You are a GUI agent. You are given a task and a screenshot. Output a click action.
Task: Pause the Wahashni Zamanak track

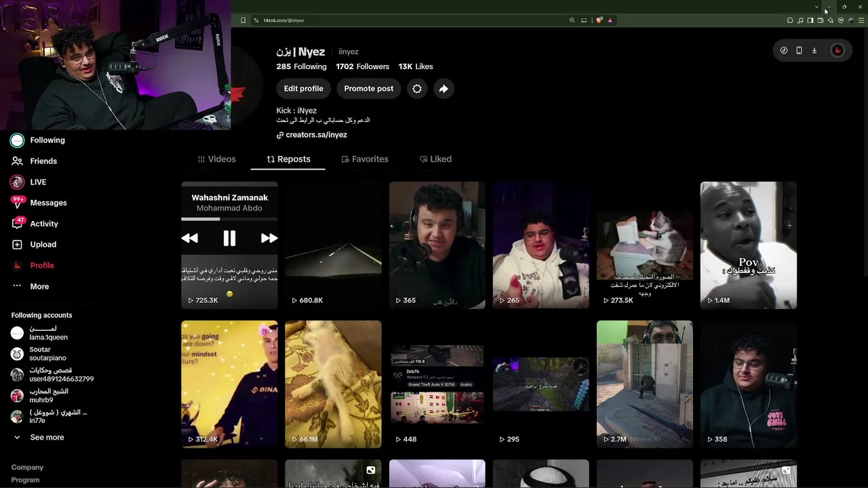click(229, 238)
